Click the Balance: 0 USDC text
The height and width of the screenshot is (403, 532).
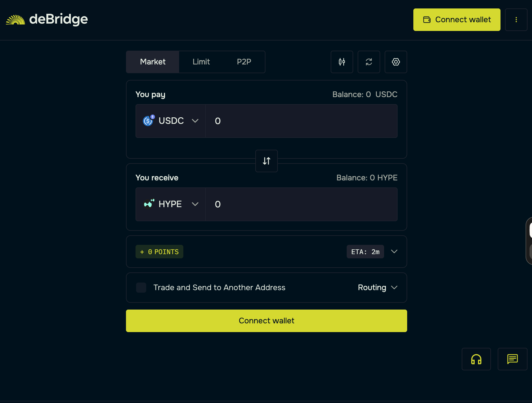pyautogui.click(x=365, y=95)
